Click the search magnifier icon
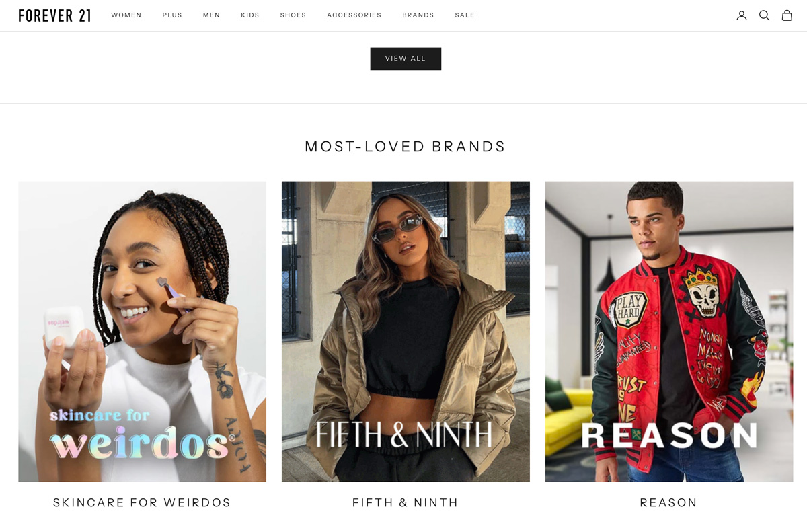This screenshot has width=807, height=532. click(764, 15)
